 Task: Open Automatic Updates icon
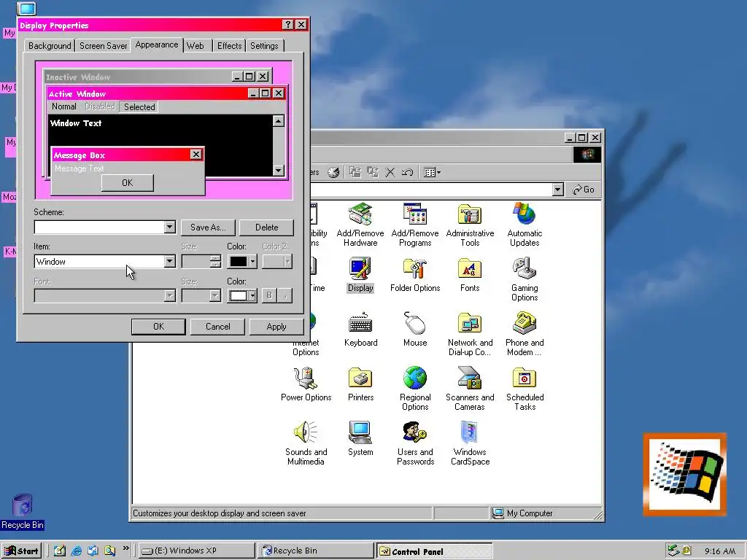(x=525, y=224)
